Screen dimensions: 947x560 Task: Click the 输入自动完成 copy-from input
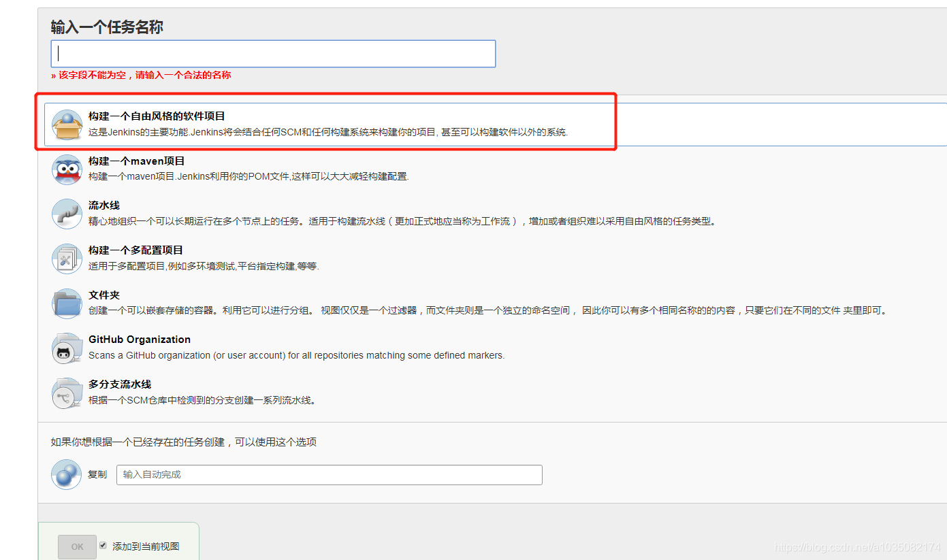tap(330, 475)
